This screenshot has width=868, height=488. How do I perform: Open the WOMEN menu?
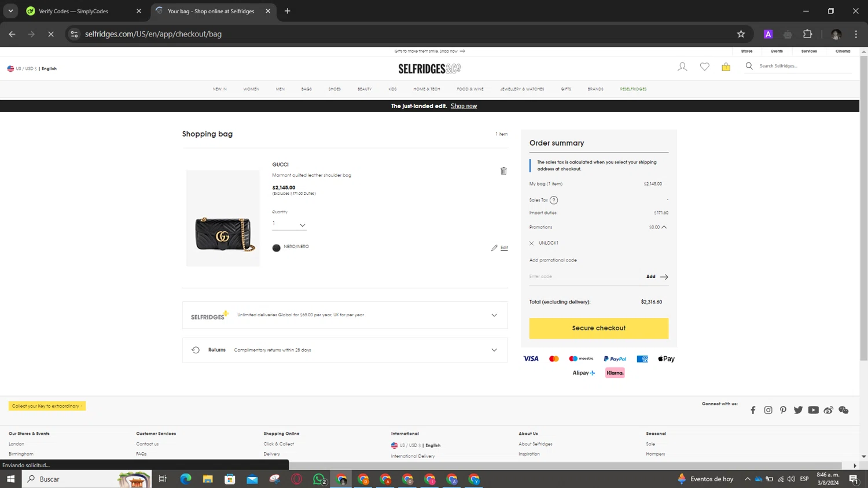click(251, 89)
